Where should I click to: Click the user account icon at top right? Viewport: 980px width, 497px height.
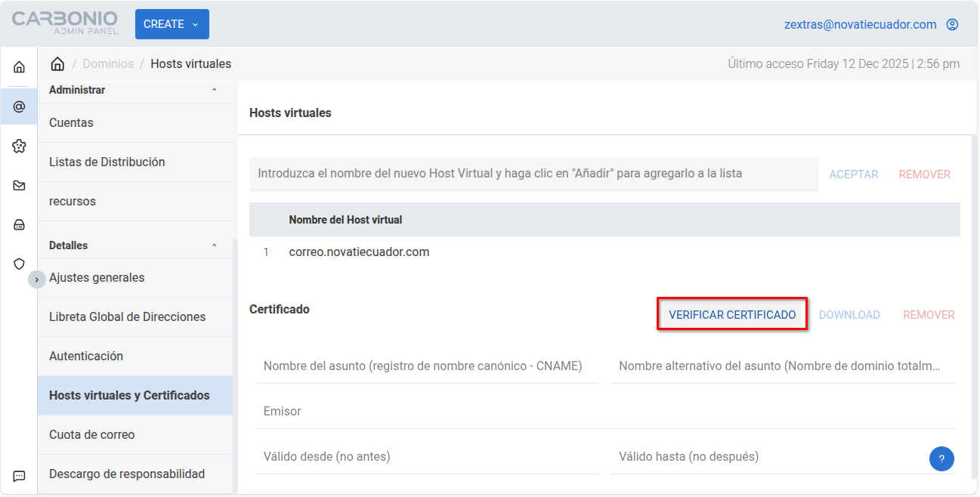click(952, 24)
